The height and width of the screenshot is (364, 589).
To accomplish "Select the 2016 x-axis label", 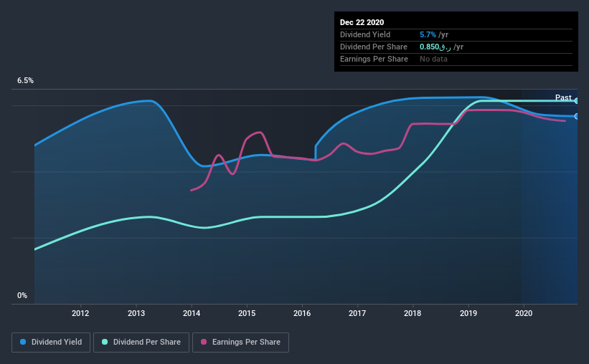I will click(302, 313).
